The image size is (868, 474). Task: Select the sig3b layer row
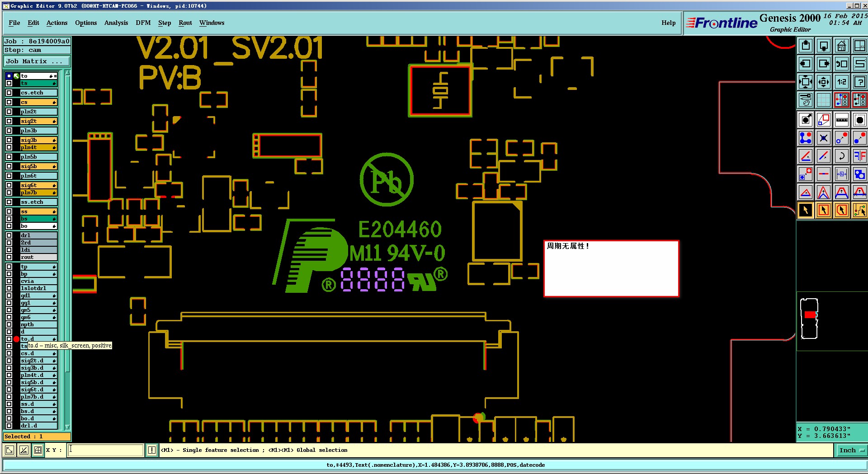click(x=38, y=140)
